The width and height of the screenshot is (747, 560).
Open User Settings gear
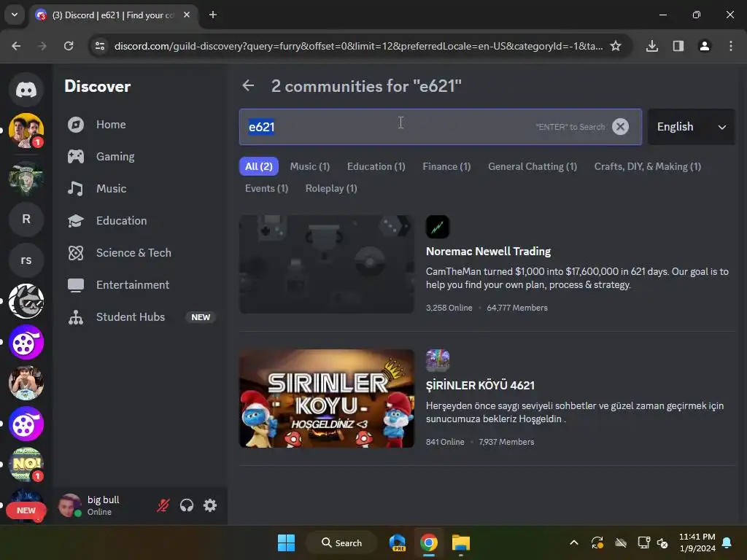[x=210, y=505]
